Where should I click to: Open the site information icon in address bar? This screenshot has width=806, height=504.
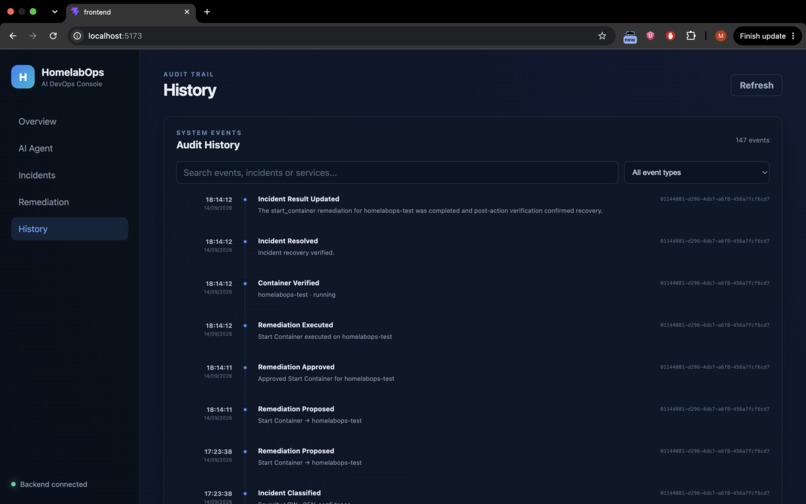pos(77,36)
